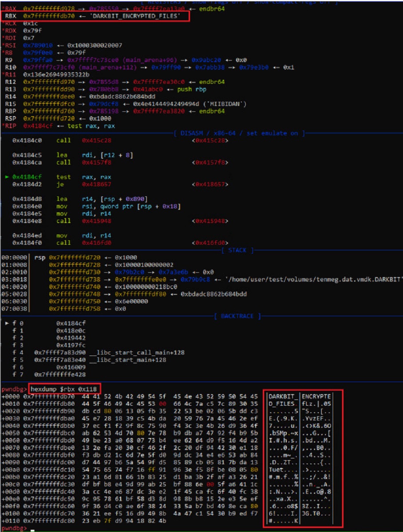
Task: Click the 'hexdump $rbx 0x118' command text
Action: click(65, 389)
